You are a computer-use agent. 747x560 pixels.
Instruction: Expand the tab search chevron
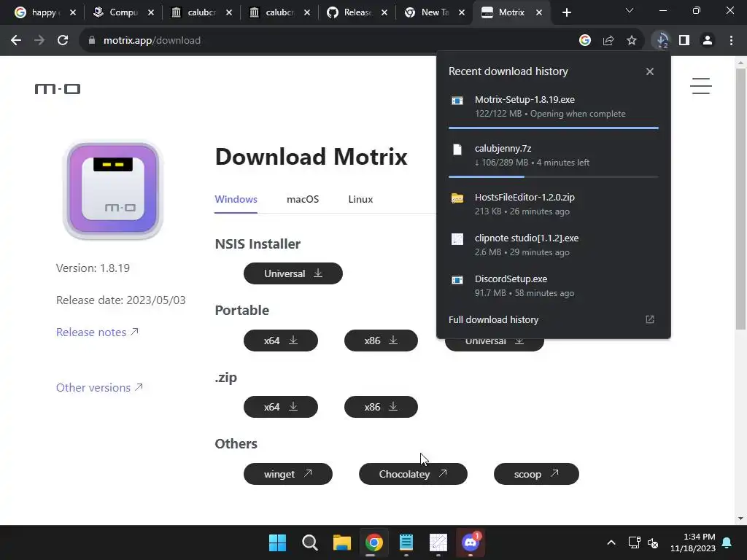(x=630, y=10)
